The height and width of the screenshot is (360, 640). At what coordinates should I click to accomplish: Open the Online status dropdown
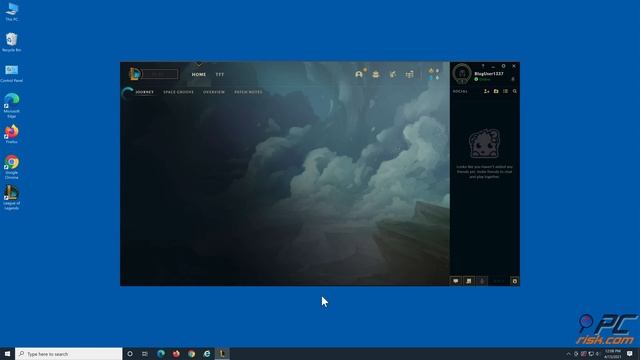(482, 80)
